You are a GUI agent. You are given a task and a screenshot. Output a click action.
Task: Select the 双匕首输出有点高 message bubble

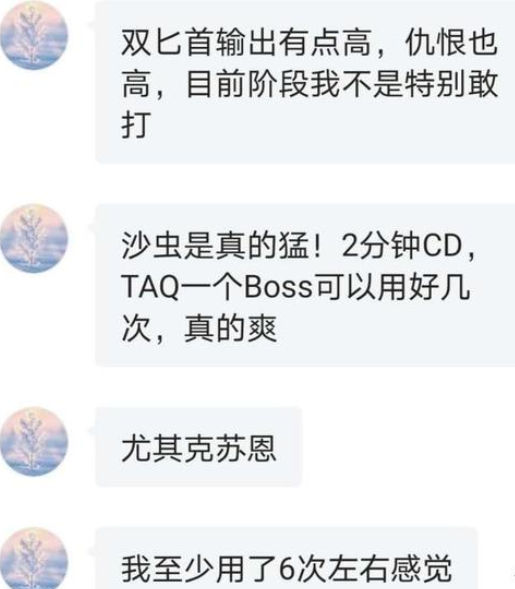pos(305,82)
